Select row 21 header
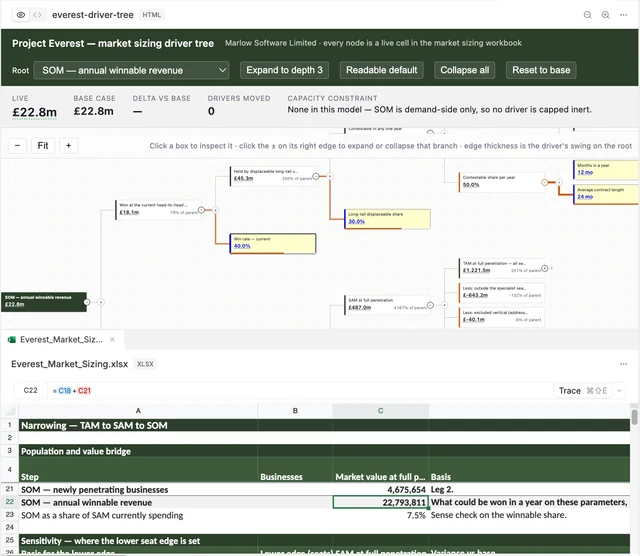Image resolution: width=640 pixels, height=556 pixels. click(9, 489)
